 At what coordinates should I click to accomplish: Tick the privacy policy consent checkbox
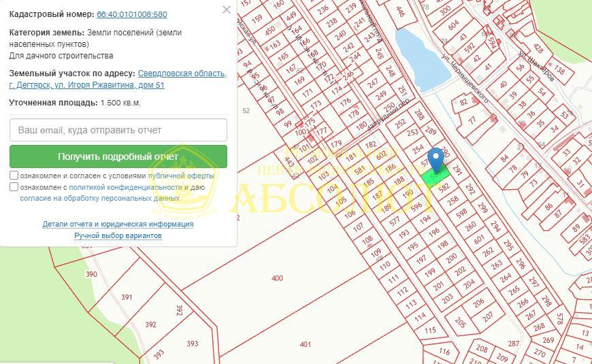click(x=14, y=186)
